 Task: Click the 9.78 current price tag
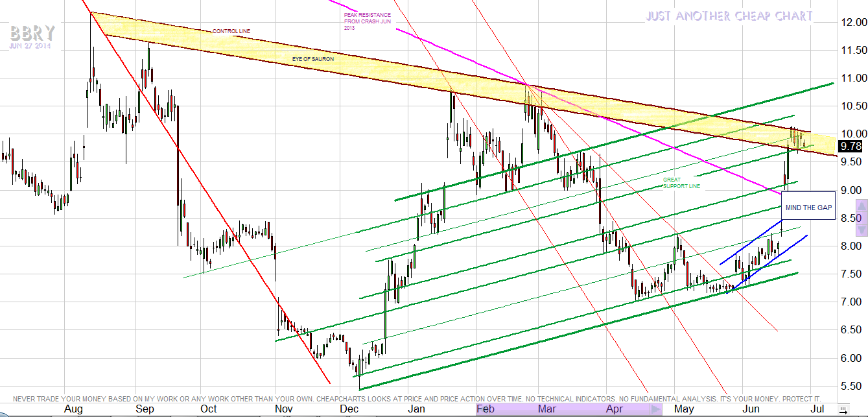pos(849,147)
